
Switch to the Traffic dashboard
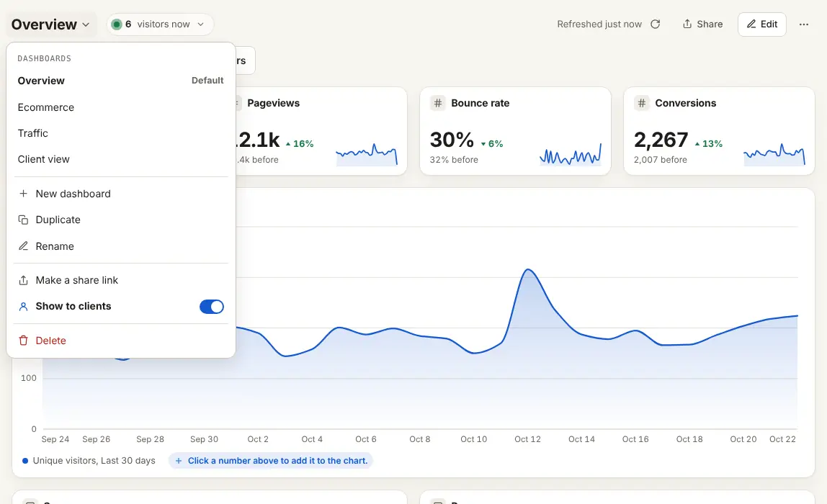pos(120,133)
